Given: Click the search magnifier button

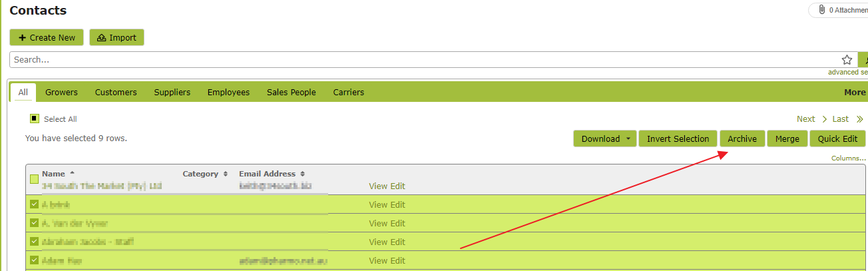Looking at the screenshot, I should point(864,60).
